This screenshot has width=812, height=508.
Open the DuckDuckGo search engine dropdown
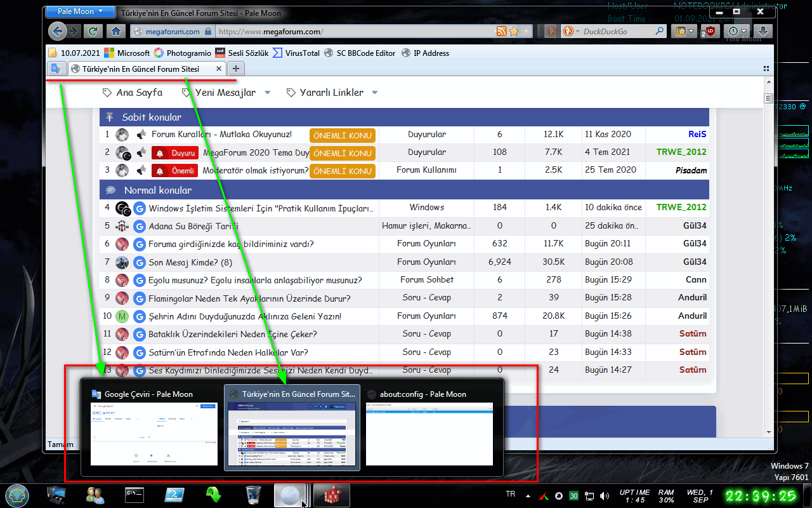570,31
